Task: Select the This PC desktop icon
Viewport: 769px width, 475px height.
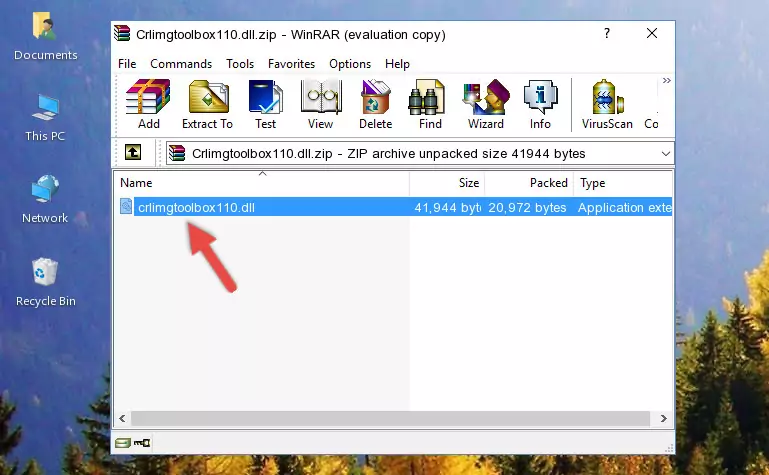Action: pos(45,118)
